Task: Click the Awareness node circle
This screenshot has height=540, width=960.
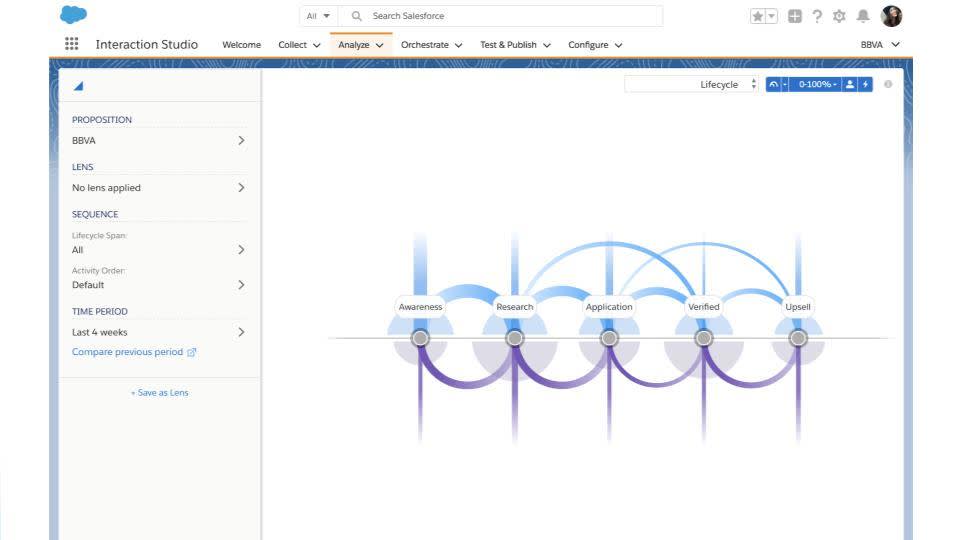Action: click(x=421, y=338)
